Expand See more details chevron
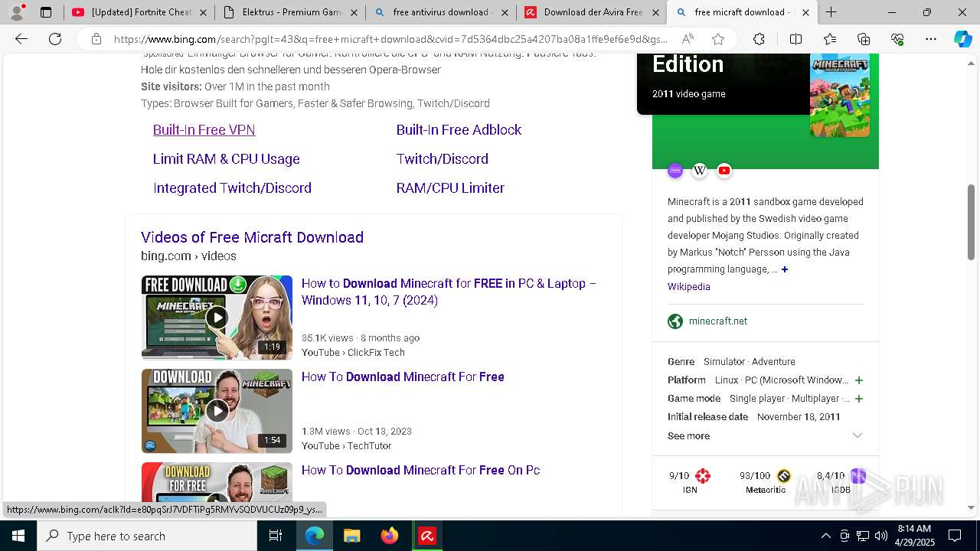 click(x=857, y=435)
